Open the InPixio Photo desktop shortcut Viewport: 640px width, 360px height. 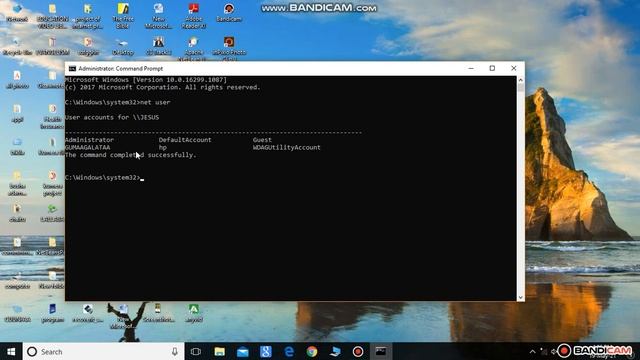[229, 48]
